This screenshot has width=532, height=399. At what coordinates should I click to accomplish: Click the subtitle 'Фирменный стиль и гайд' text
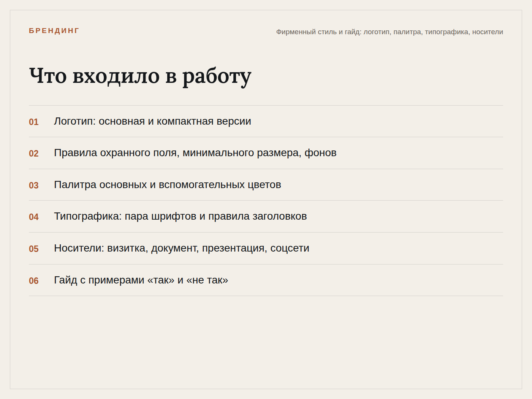point(389,32)
